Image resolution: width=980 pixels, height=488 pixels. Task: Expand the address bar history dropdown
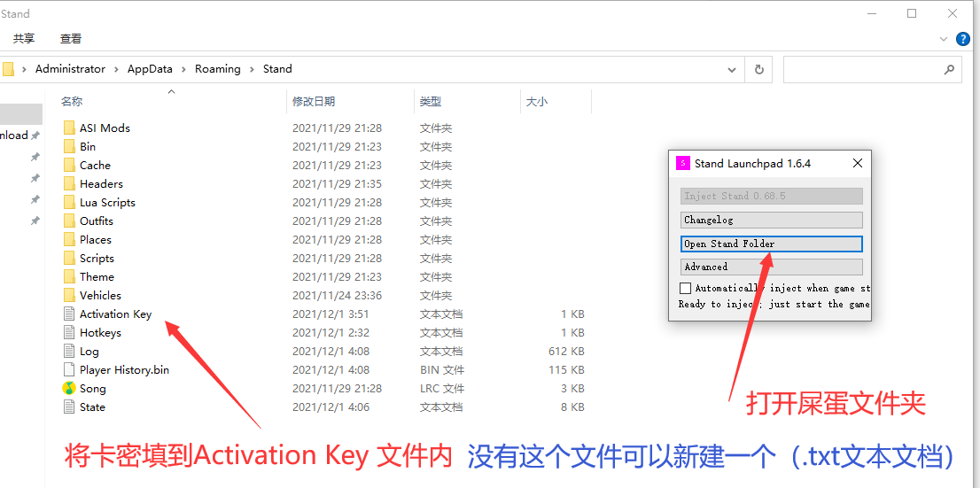coord(732,69)
